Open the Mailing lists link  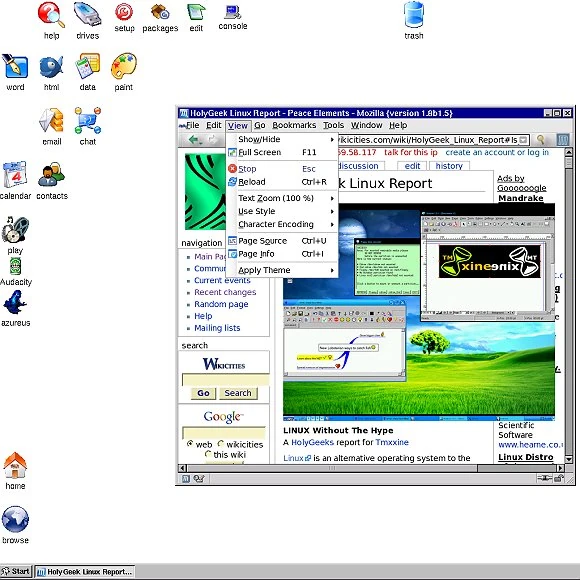[x=217, y=328]
